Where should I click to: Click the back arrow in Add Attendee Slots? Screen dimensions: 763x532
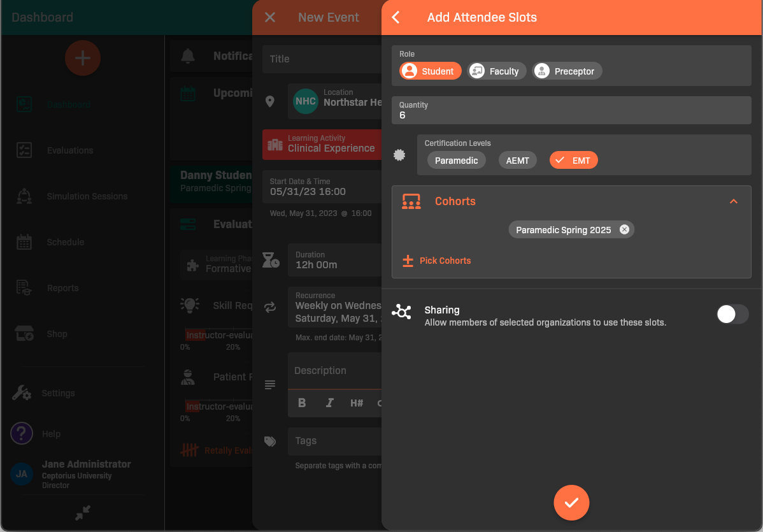pyautogui.click(x=396, y=17)
